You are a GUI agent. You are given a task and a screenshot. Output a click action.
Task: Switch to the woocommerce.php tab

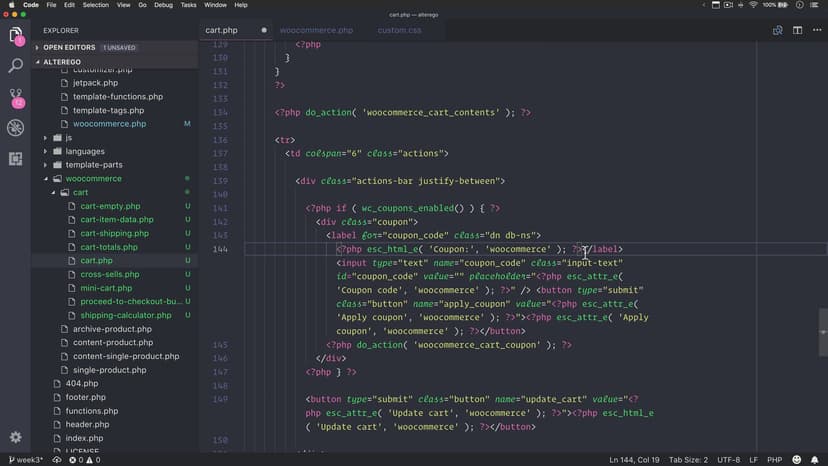coord(317,30)
